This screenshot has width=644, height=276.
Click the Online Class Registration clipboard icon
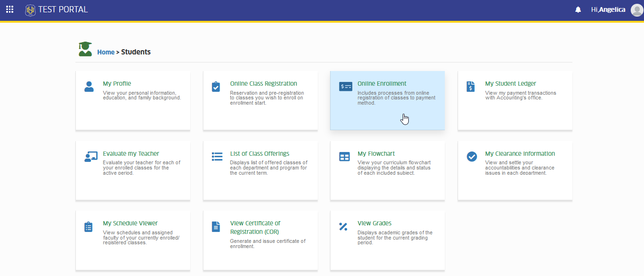216,87
